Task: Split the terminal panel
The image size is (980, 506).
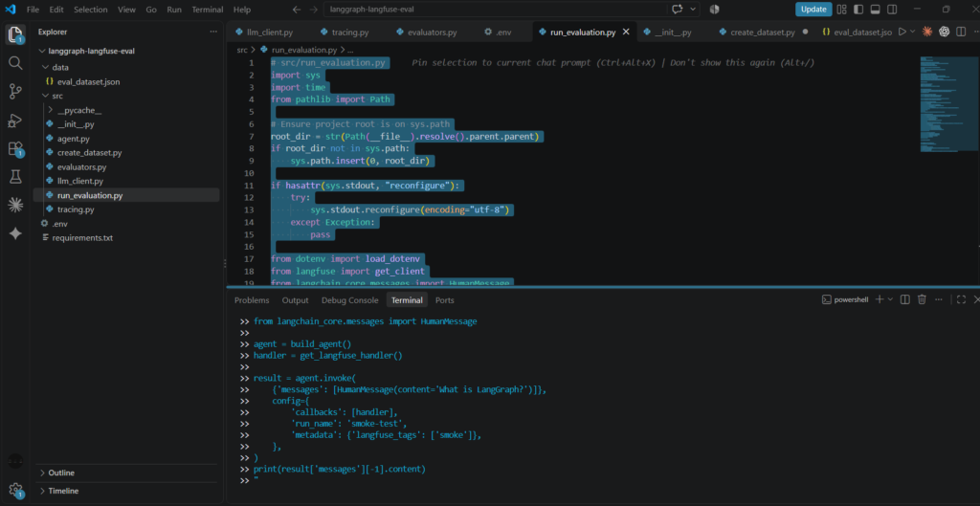Action: 904,299
